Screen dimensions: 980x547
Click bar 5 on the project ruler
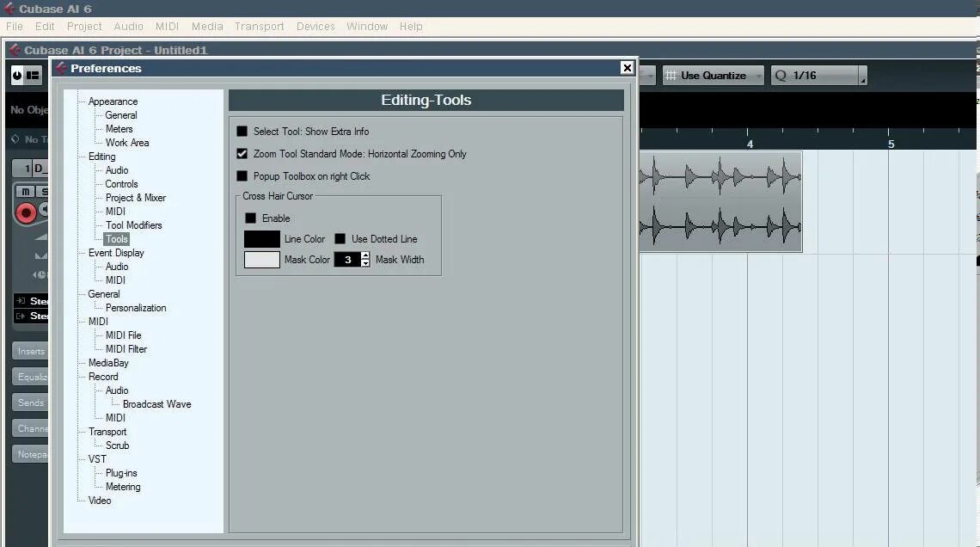coord(891,144)
